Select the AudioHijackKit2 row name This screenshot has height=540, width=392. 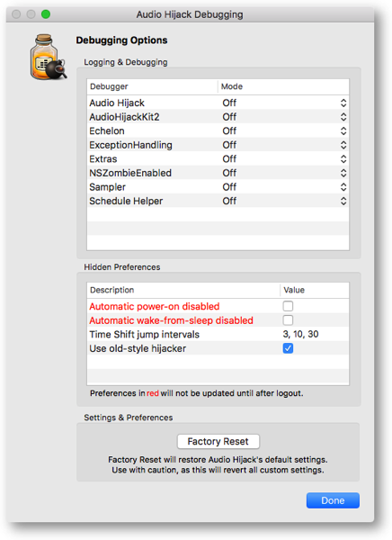click(124, 117)
